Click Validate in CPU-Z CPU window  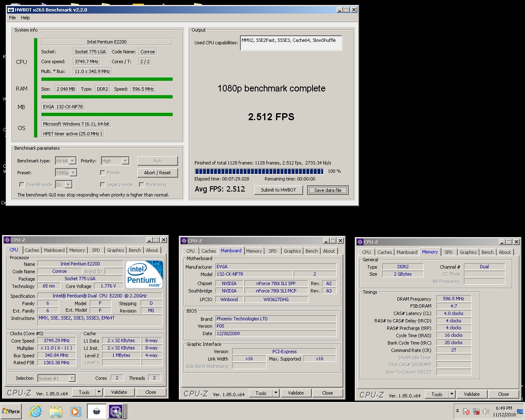119,392
